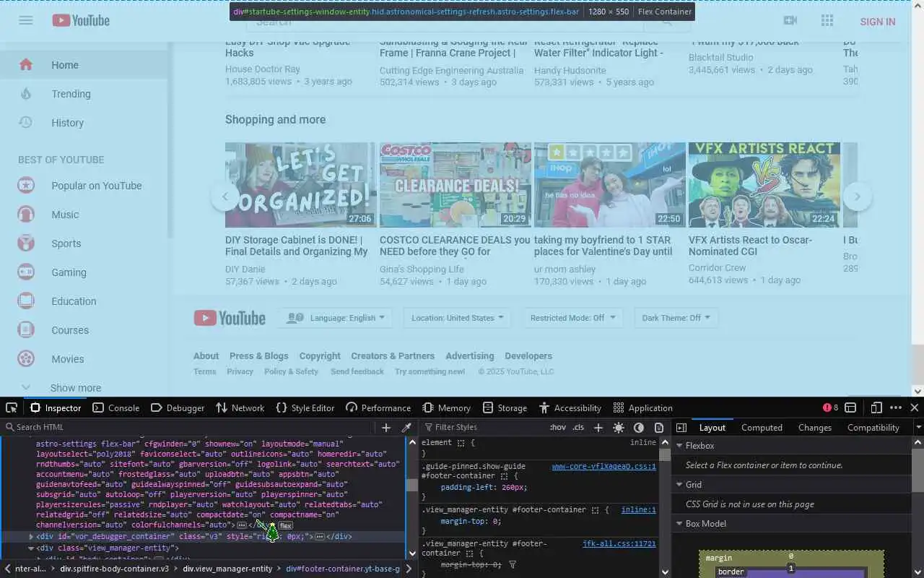
Task: Click the create video camera icon
Action: point(790,21)
